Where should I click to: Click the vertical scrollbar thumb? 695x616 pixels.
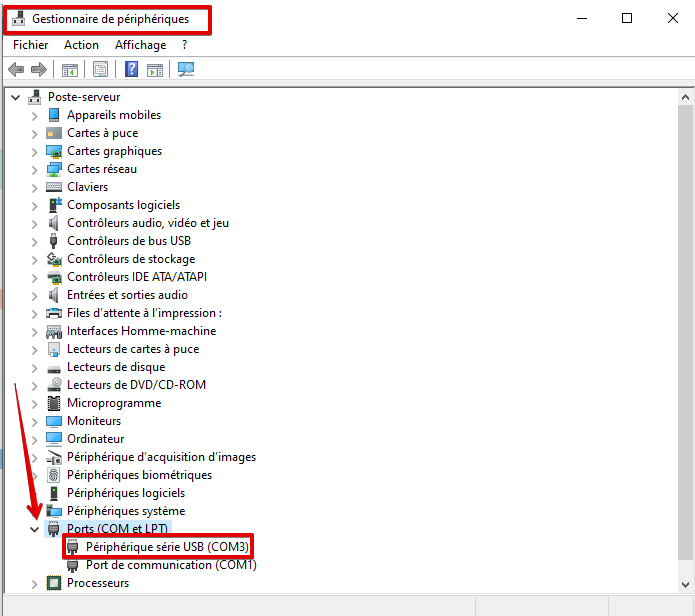click(x=685, y=332)
